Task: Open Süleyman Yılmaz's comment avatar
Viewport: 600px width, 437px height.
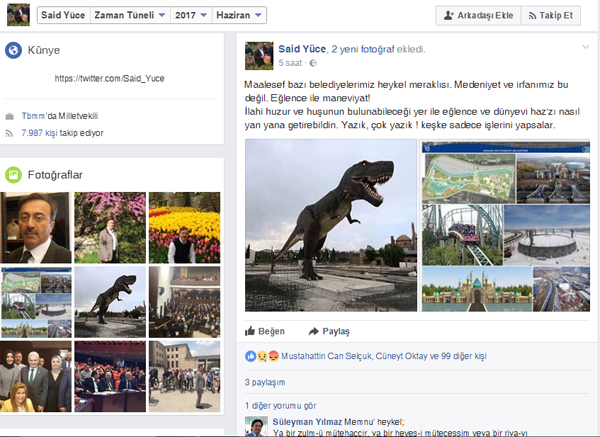Action: click(256, 426)
